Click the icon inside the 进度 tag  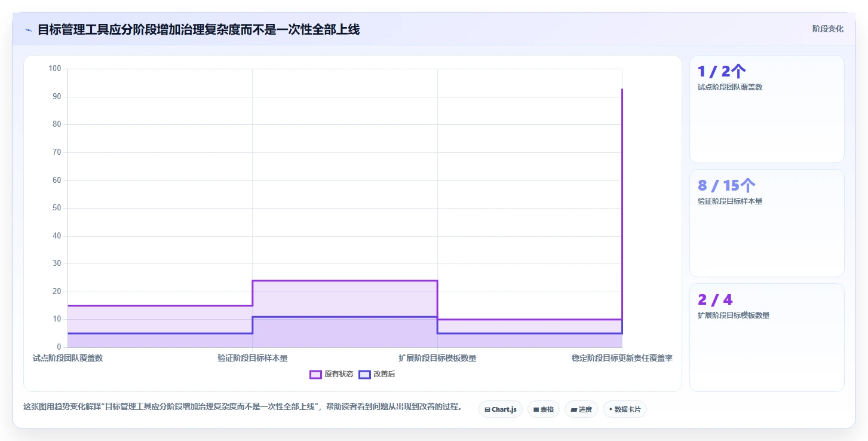click(573, 410)
